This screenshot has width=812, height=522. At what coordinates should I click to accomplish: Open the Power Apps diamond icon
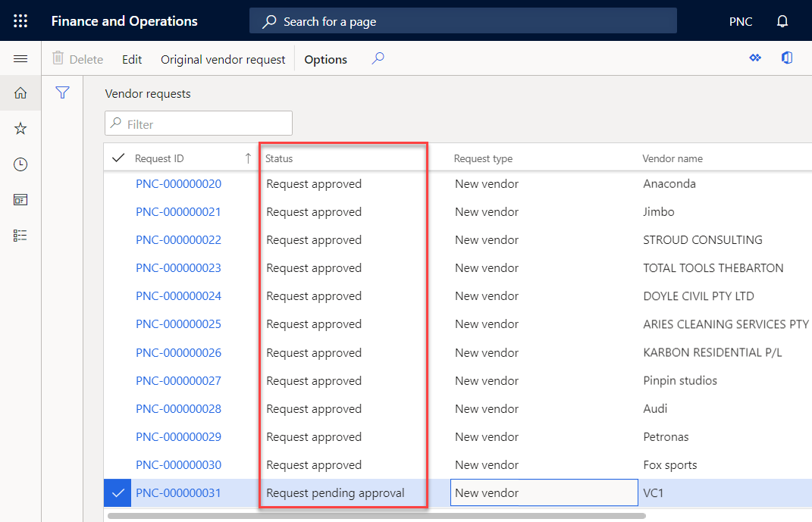point(755,58)
